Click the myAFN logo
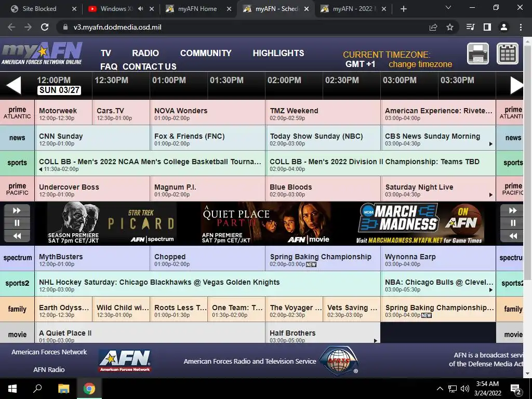 (x=42, y=54)
